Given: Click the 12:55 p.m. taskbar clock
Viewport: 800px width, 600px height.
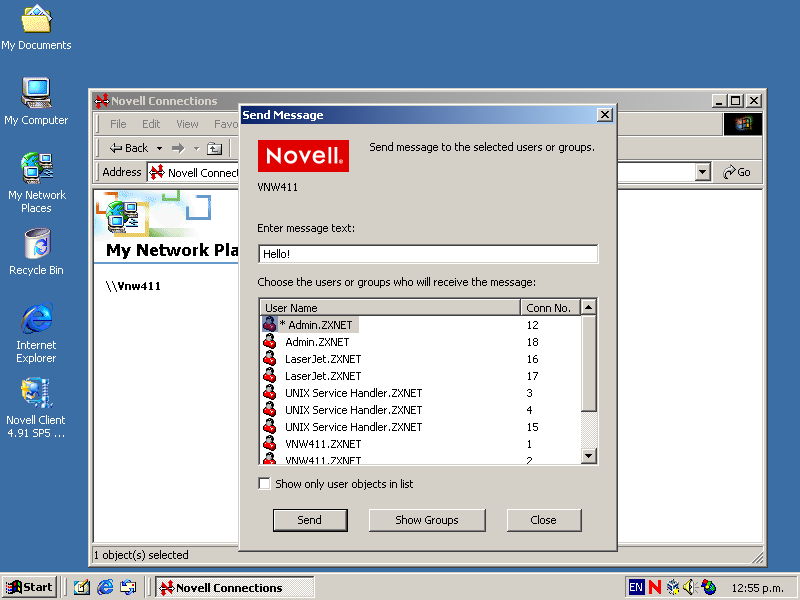Looking at the screenshot, I should (758, 588).
